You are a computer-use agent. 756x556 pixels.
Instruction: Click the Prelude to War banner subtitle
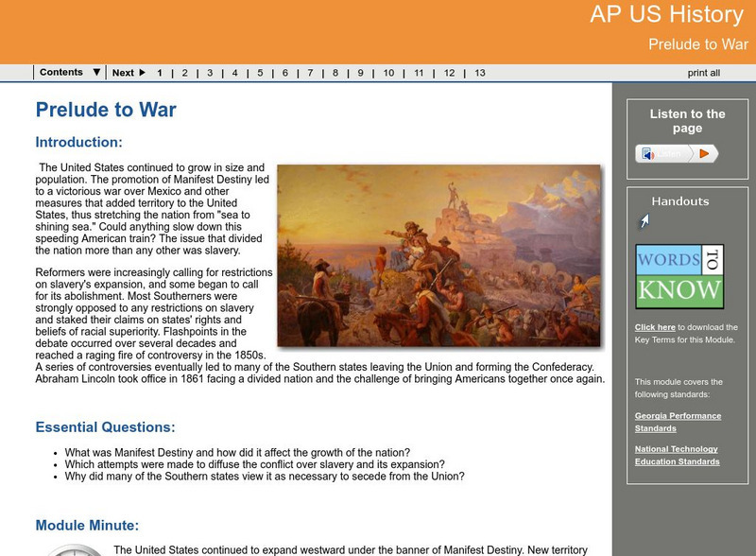click(698, 44)
